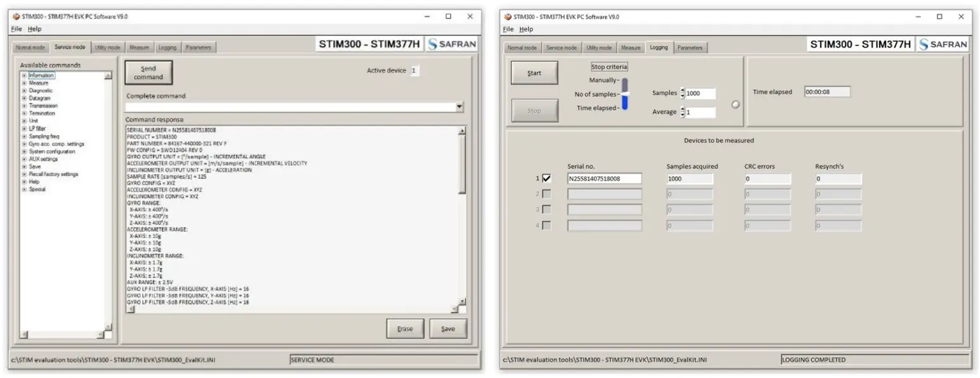
Task: Click the Time elapsed field
Action: pos(827,91)
